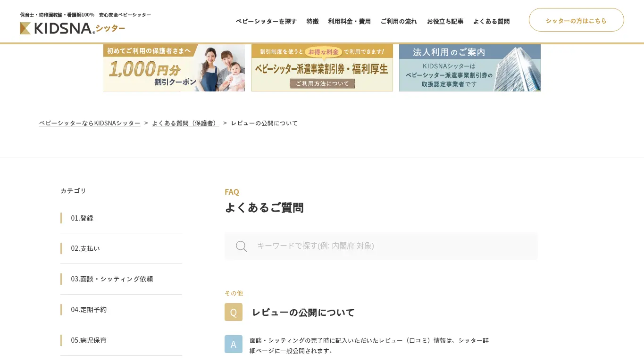Image resolution: width=644 pixels, height=362 pixels.
Task: Click the レビューの公開について question heading
Action: click(303, 313)
